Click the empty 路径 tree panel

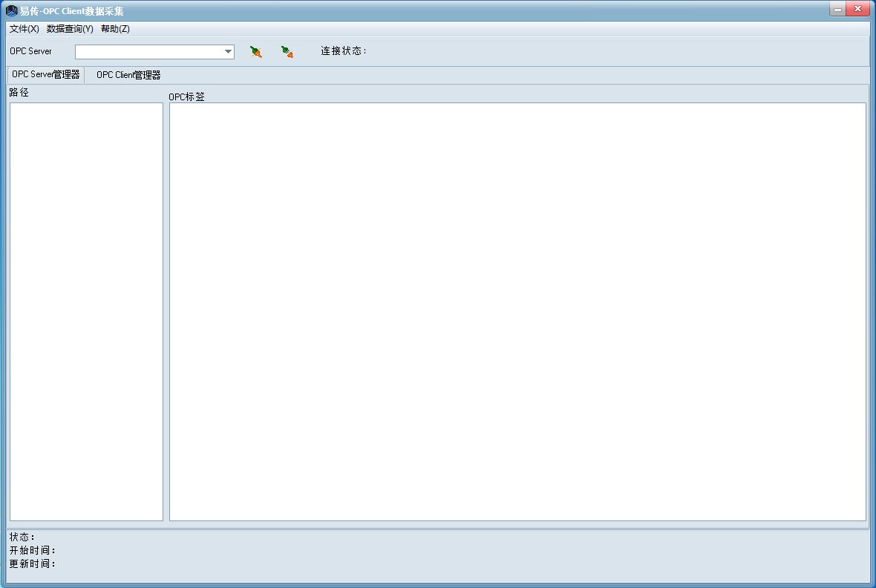(86, 311)
